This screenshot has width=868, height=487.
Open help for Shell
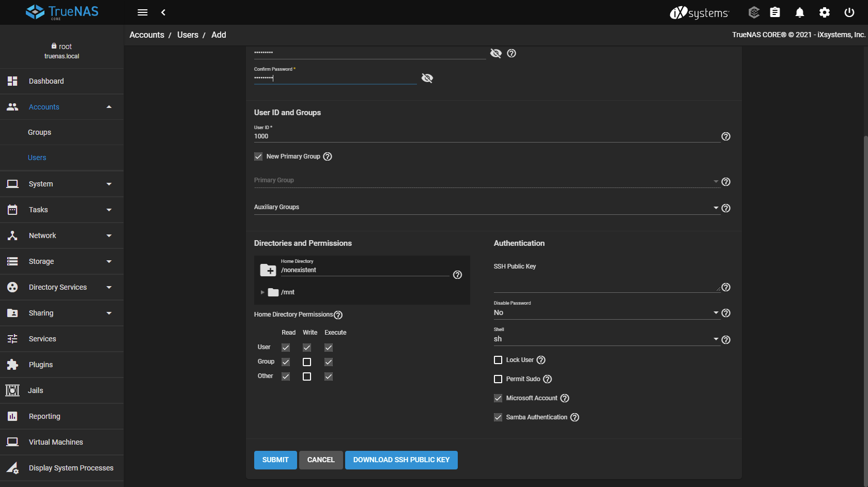coord(726,340)
